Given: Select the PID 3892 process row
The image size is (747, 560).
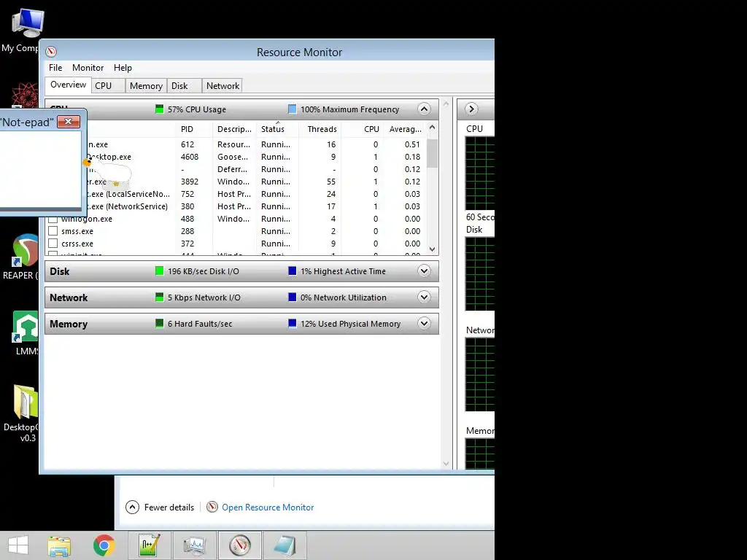Looking at the screenshot, I should (257, 182).
